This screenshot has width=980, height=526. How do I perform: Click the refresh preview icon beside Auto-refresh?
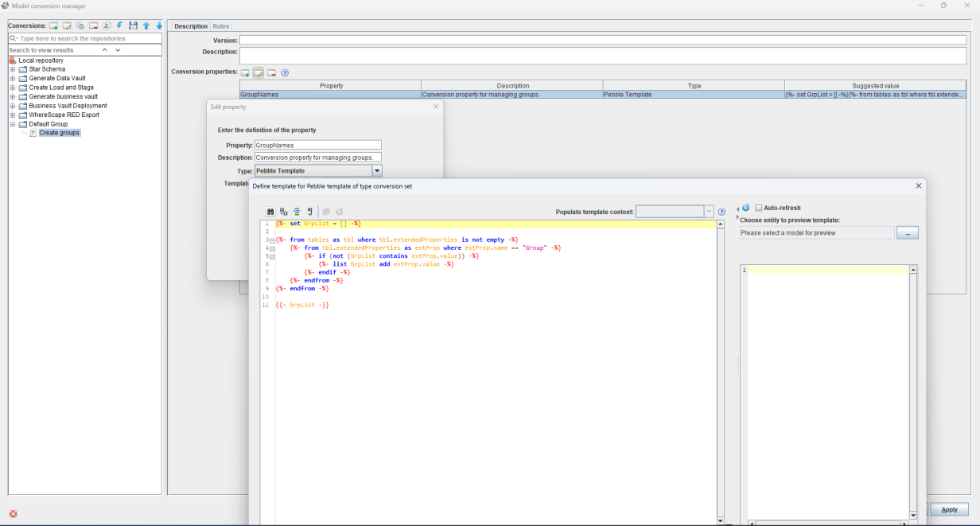click(x=745, y=208)
